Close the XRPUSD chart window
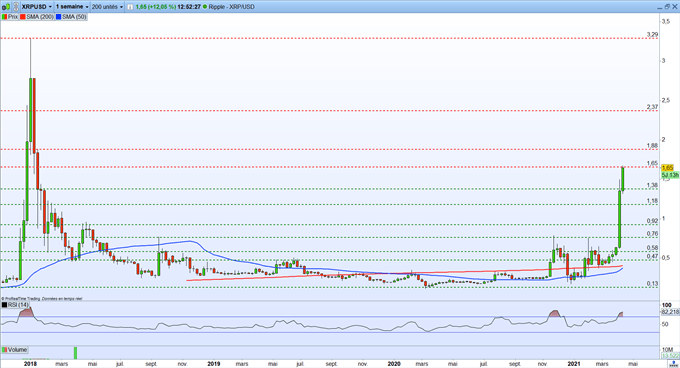The image size is (680, 368). [x=674, y=7]
